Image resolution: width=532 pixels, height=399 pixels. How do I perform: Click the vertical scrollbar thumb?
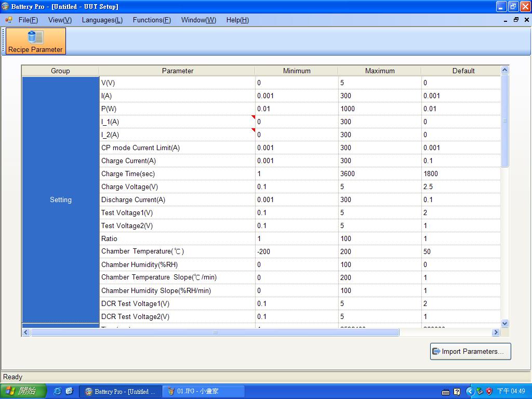pos(504,121)
